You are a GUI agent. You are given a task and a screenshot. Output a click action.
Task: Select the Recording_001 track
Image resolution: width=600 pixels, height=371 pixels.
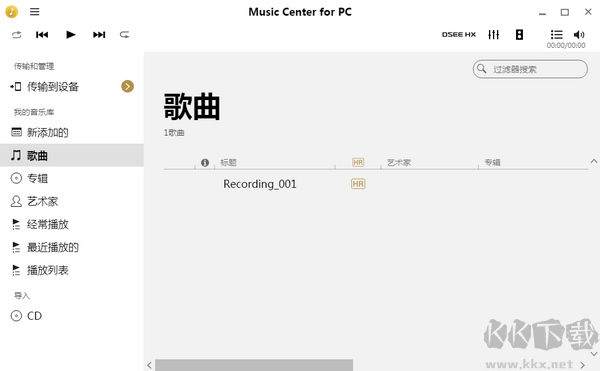click(x=260, y=184)
